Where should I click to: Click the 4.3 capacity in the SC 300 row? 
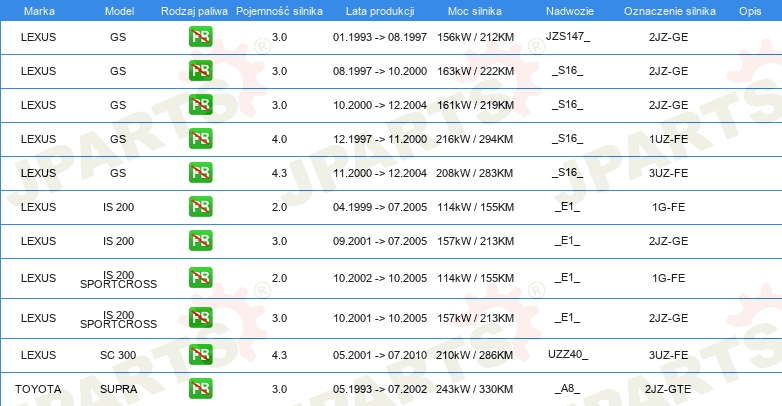pyautogui.click(x=279, y=355)
